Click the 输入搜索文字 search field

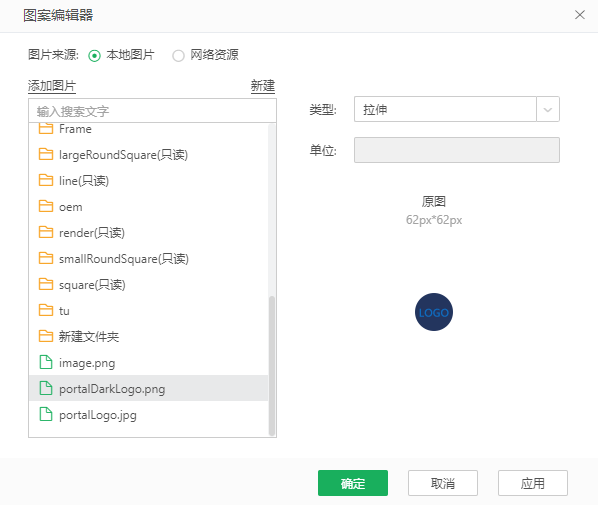pos(152,111)
